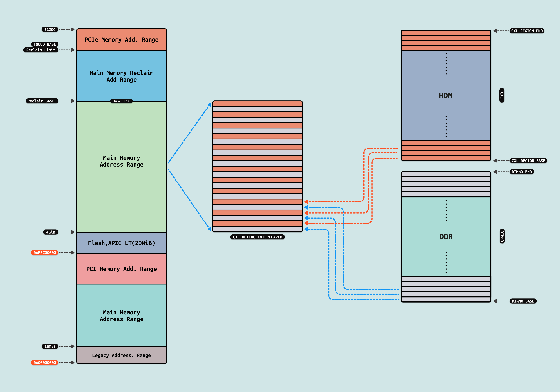
Task: Click the CXL REGION BASE label
Action: [x=528, y=161]
